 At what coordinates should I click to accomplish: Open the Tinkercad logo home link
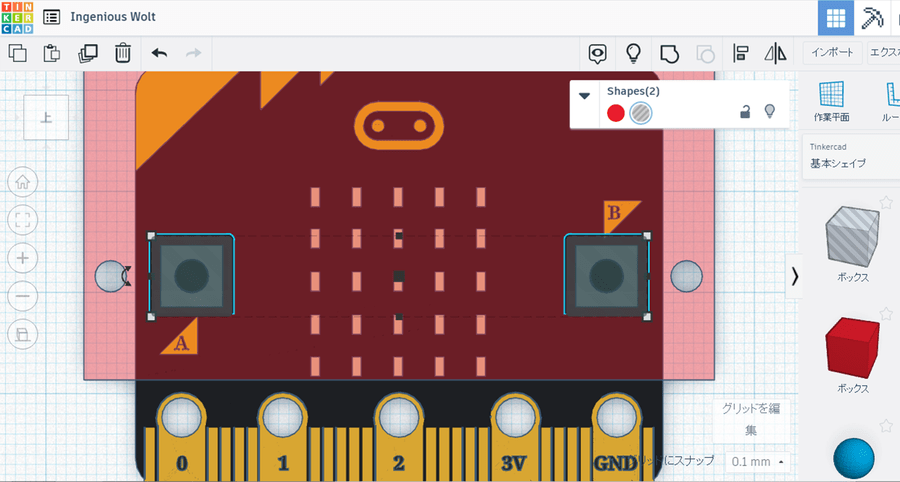click(x=17, y=17)
